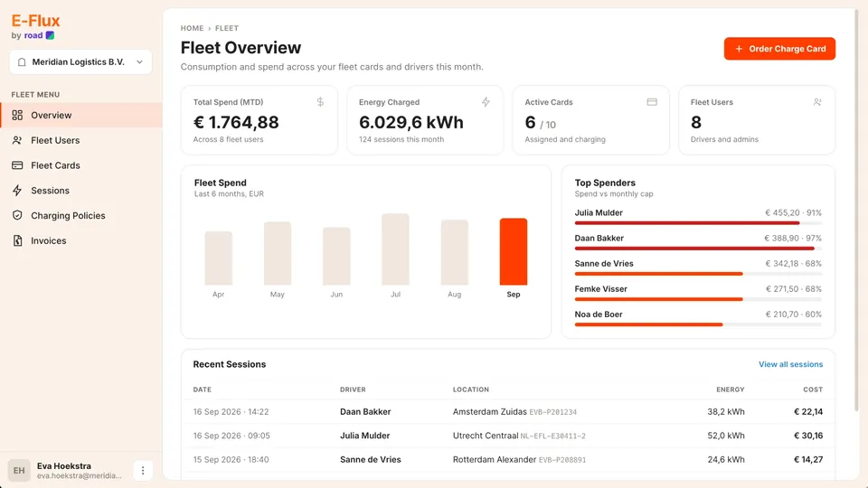
Task: Click the card icon on Active Cards card
Action: 652,102
